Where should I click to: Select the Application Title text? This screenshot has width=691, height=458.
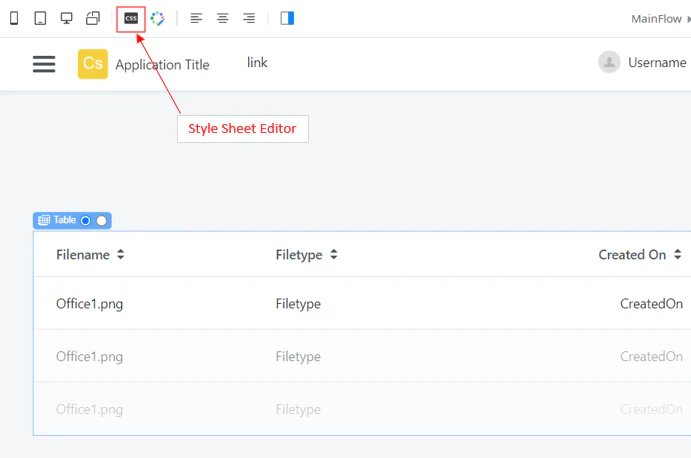(162, 65)
